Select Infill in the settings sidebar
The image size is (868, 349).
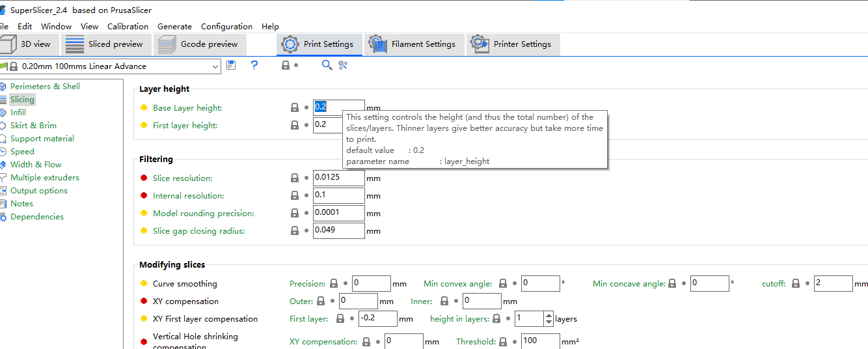(x=18, y=113)
